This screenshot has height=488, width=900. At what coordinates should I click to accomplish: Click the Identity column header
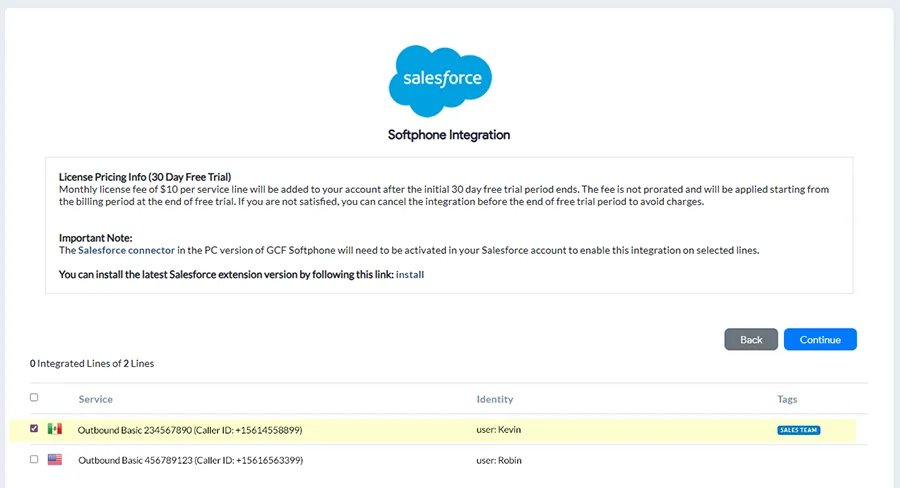(x=495, y=399)
